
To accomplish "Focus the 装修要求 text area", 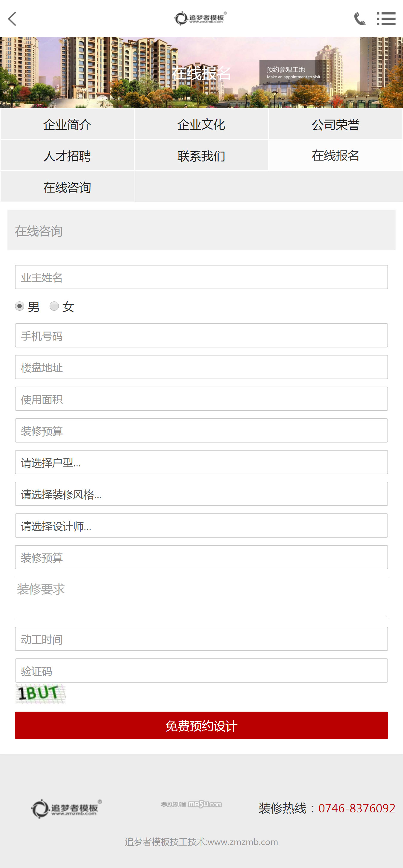I will click(201, 598).
